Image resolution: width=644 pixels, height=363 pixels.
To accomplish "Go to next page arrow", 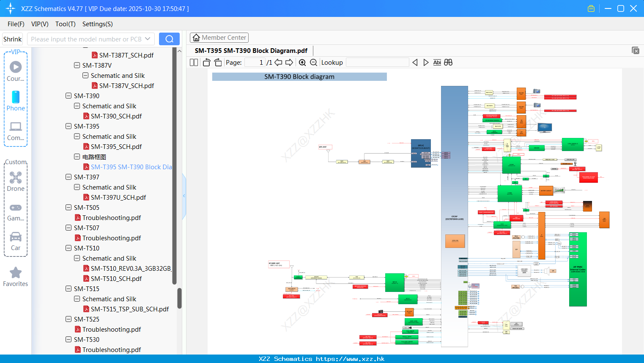I will pos(289,62).
